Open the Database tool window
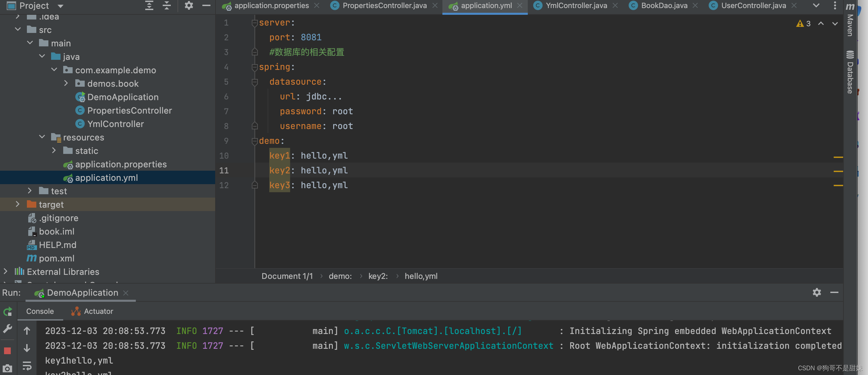868x375 pixels. pos(850,72)
